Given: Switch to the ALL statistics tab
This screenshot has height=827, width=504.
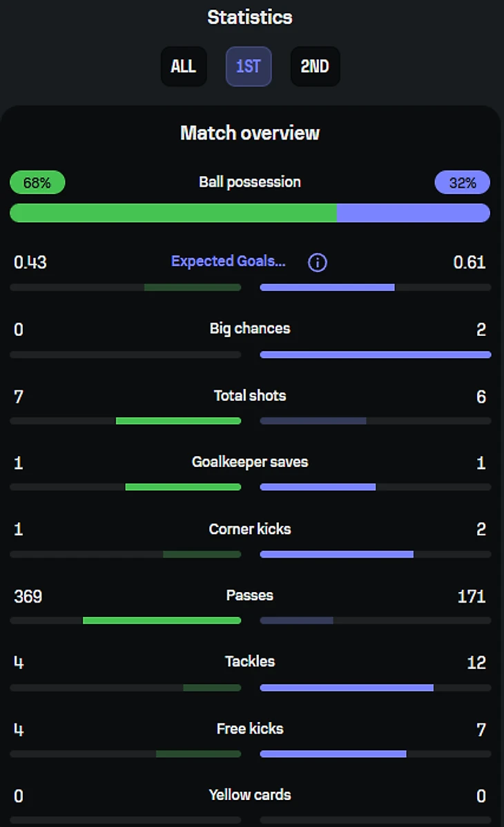Looking at the screenshot, I should [x=184, y=66].
